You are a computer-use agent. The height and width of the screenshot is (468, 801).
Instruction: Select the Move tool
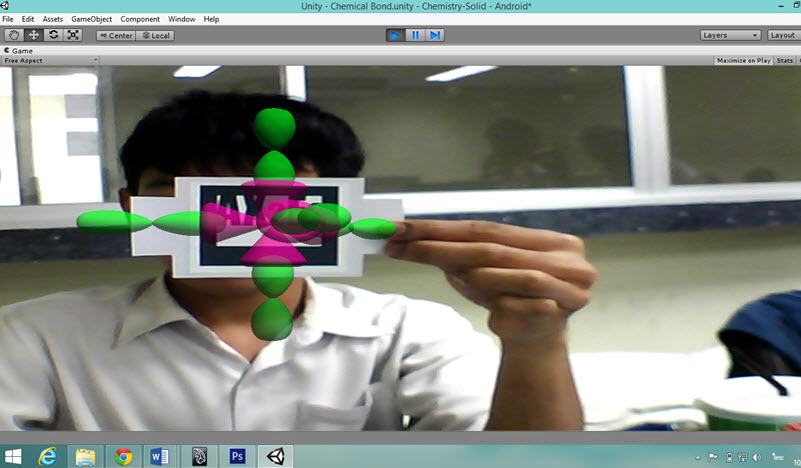34,35
